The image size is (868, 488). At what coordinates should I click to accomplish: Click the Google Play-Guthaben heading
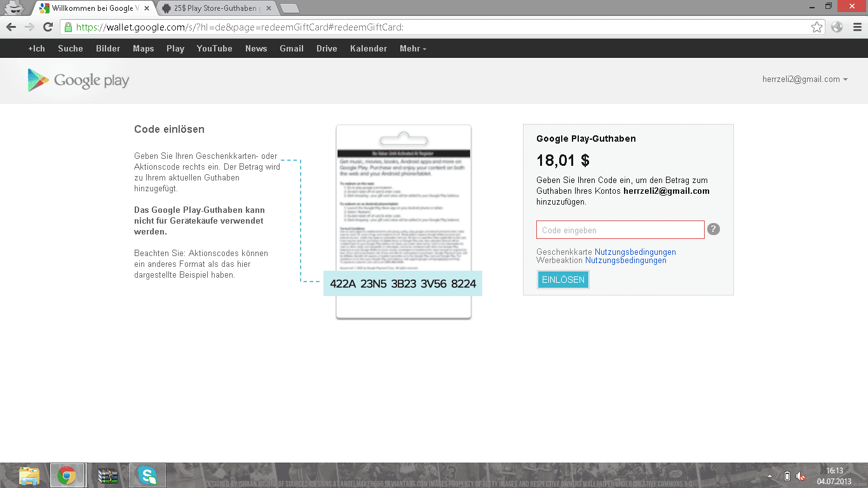point(586,139)
